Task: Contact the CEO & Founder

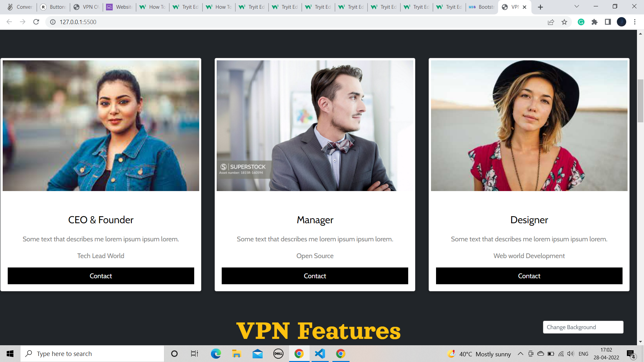Action: click(101, 276)
